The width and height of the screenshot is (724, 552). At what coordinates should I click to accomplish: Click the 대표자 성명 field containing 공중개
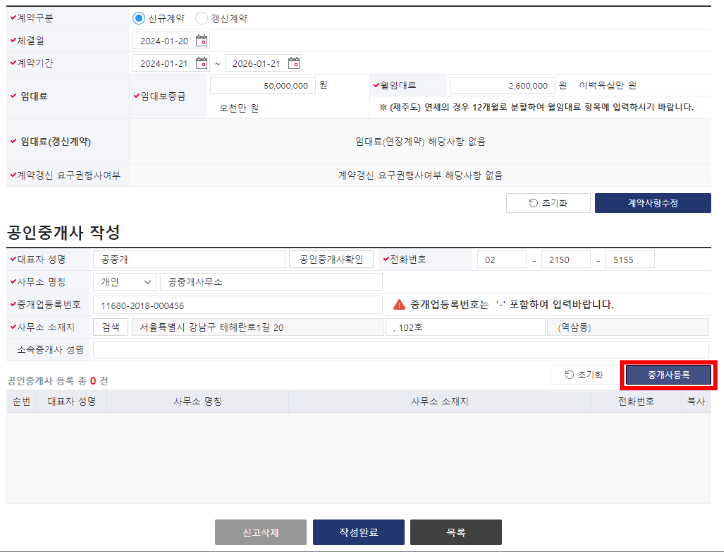coord(189,260)
